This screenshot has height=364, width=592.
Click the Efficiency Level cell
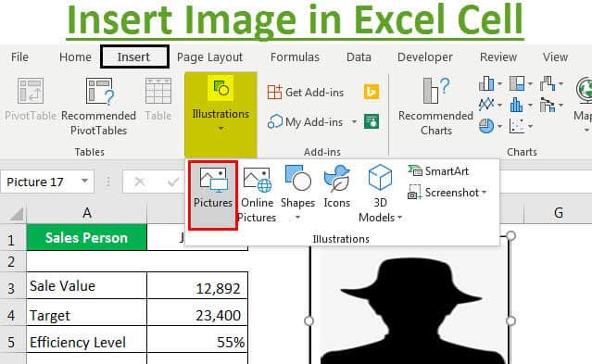click(x=86, y=340)
